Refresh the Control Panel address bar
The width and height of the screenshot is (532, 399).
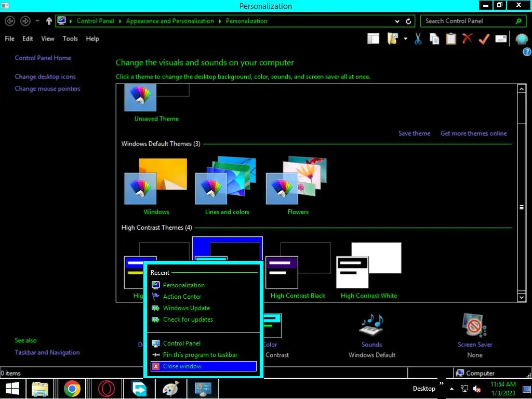[x=408, y=21]
